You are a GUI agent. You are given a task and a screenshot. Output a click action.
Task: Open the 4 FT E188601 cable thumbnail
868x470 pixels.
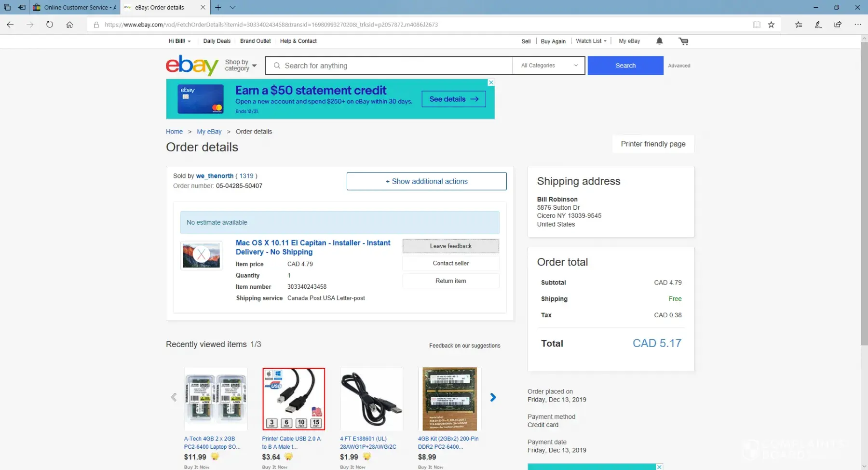tap(371, 399)
